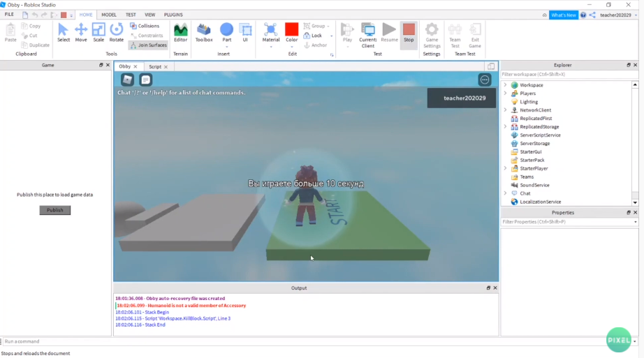The width and height of the screenshot is (644, 358).
Task: Switch to the MODEL ribbon tab
Action: [109, 15]
